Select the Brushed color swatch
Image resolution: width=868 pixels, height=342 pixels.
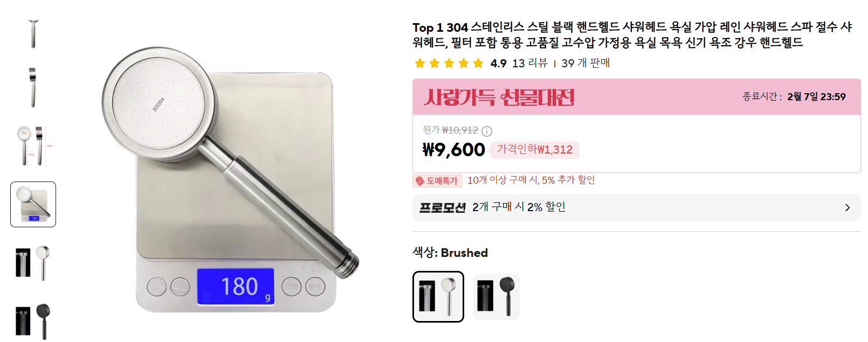[438, 297]
